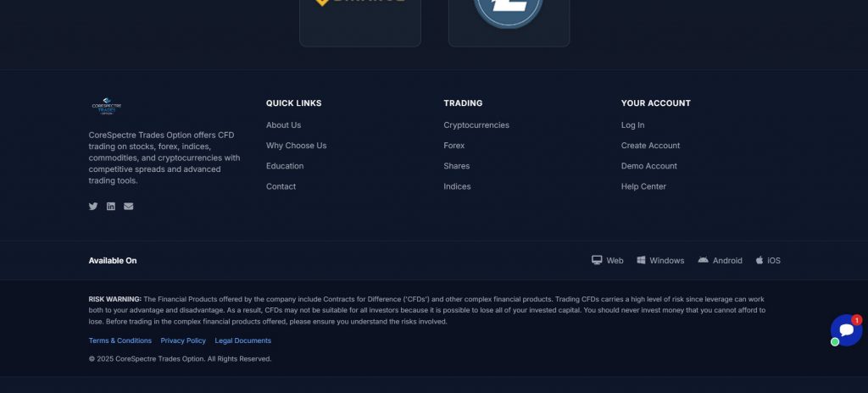Image resolution: width=868 pixels, height=393 pixels.
Task: View the Terms & Conditions page
Action: tap(120, 340)
